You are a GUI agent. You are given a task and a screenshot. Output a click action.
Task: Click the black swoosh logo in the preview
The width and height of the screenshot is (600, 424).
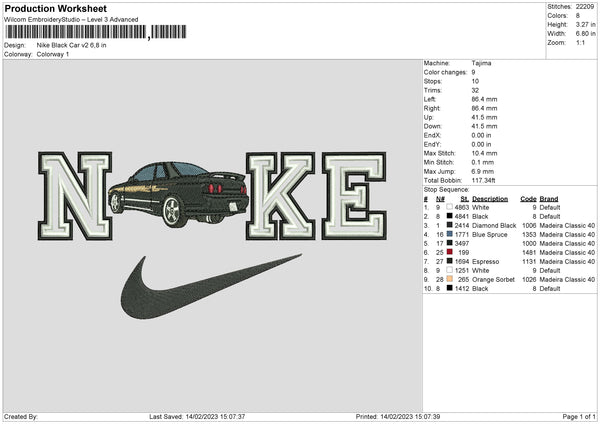pyautogui.click(x=210, y=286)
